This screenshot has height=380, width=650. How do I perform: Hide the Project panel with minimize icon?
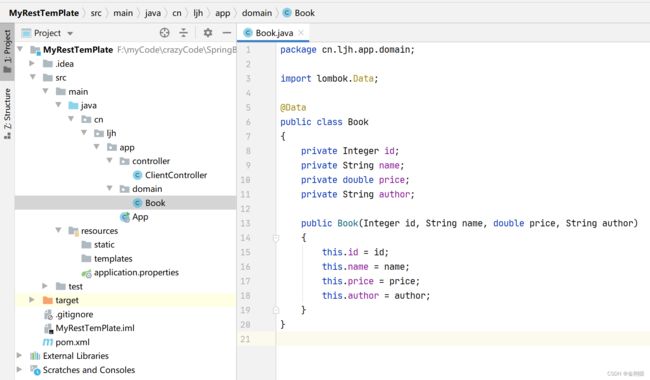(x=226, y=33)
